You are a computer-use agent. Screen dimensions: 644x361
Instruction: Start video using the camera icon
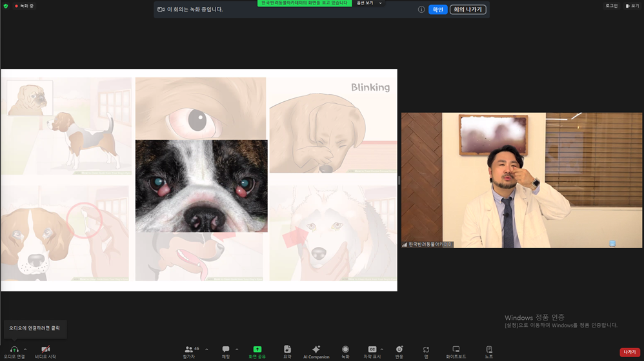click(46, 352)
